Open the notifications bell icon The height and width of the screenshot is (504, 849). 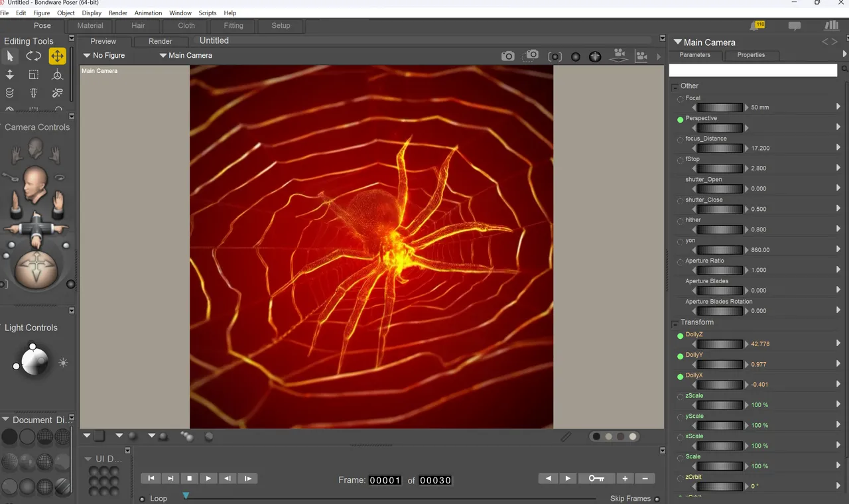[x=757, y=25]
